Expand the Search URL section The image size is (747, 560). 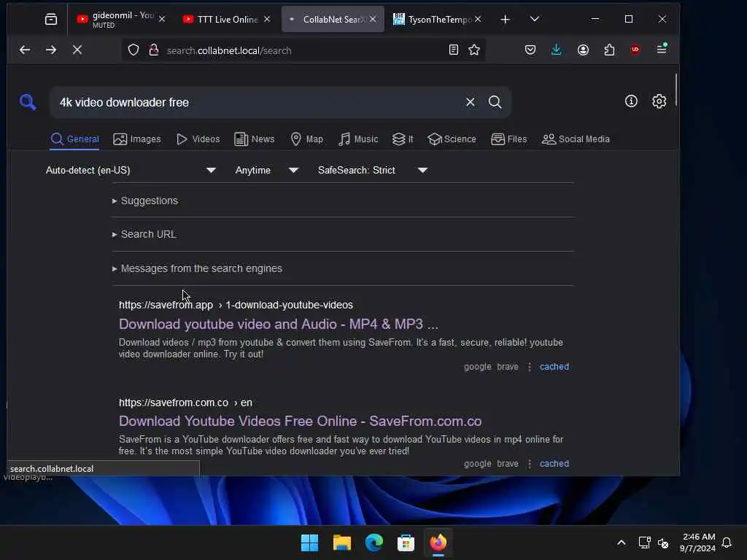(144, 234)
